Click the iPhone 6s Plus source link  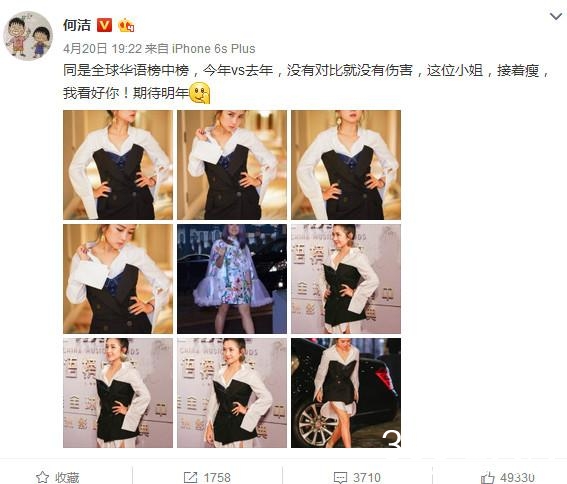(x=213, y=48)
